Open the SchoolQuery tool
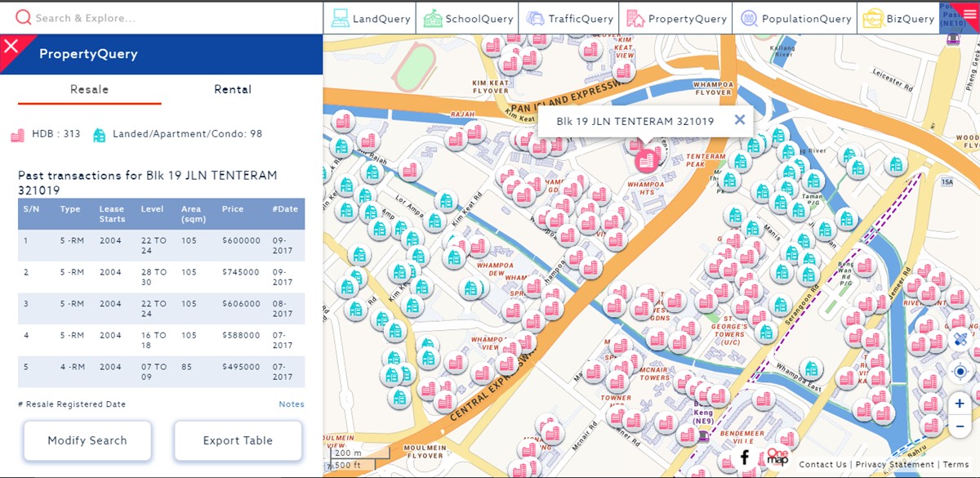The image size is (980, 478). [468, 18]
